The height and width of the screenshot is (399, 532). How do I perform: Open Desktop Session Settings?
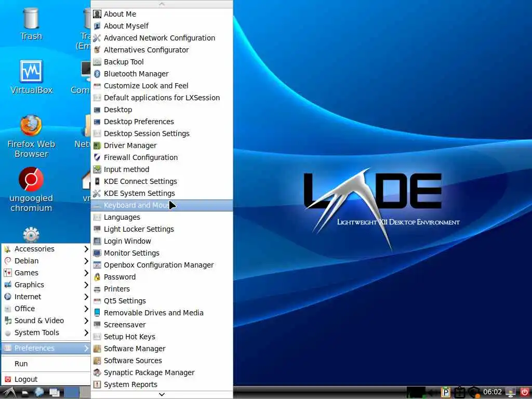pos(162,134)
